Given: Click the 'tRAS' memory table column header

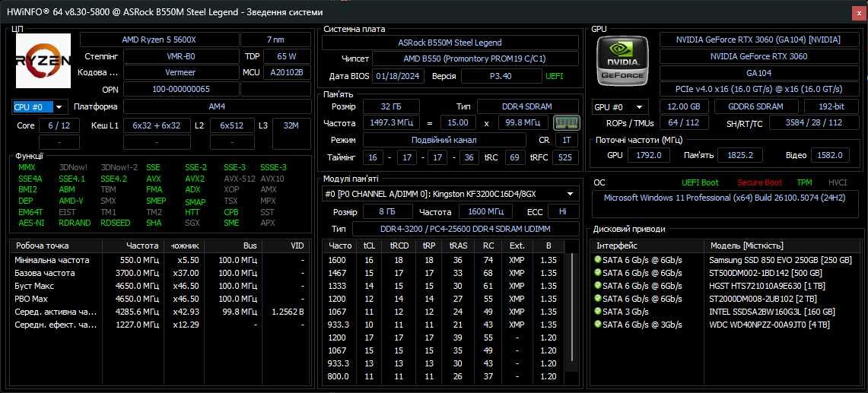Looking at the screenshot, I should (x=458, y=246).
